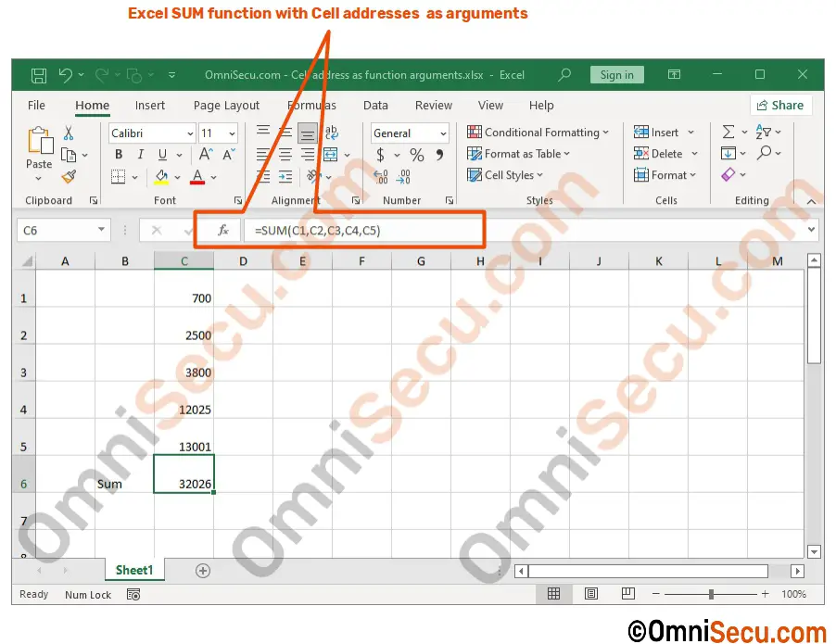Viewport: 836px width, 644px height.
Task: Click the Clear eraser icon
Action: click(x=728, y=174)
